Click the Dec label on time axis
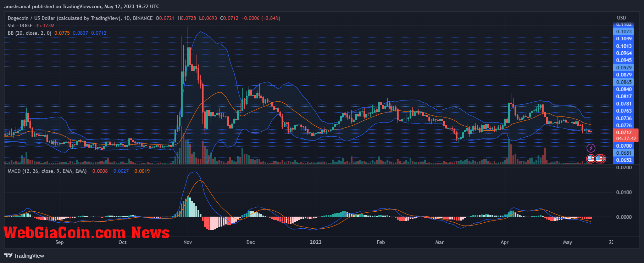This screenshot has width=644, height=263. (250, 242)
